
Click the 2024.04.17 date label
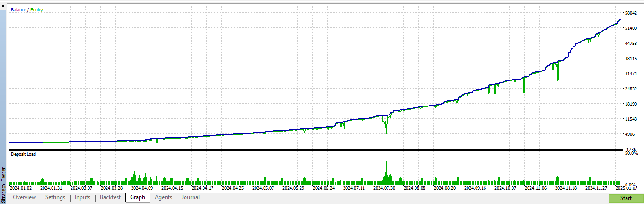[x=203, y=188]
